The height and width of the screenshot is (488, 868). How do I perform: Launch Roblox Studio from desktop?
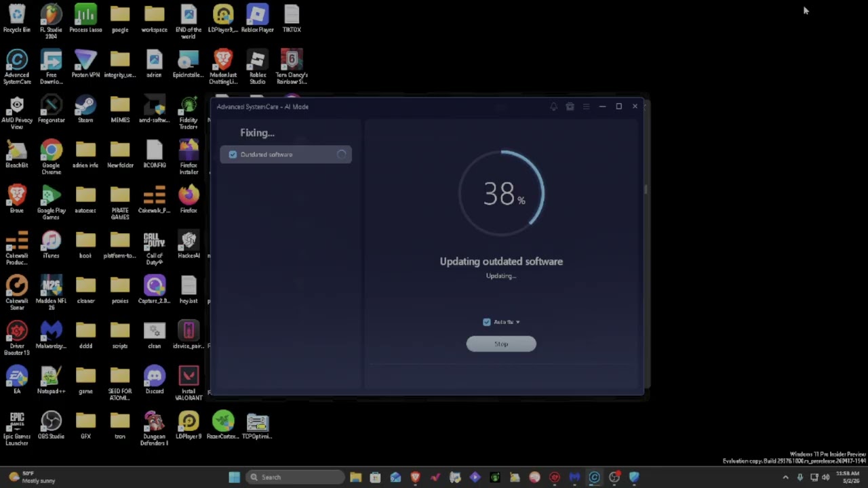point(258,66)
